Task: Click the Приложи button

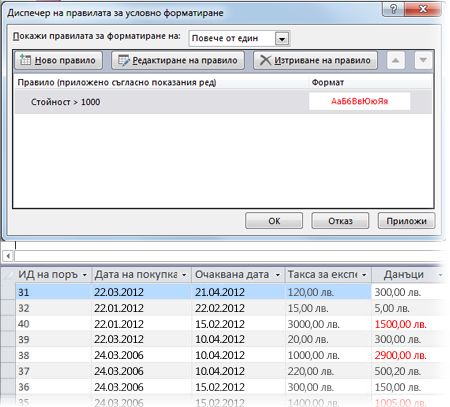Action: (406, 221)
